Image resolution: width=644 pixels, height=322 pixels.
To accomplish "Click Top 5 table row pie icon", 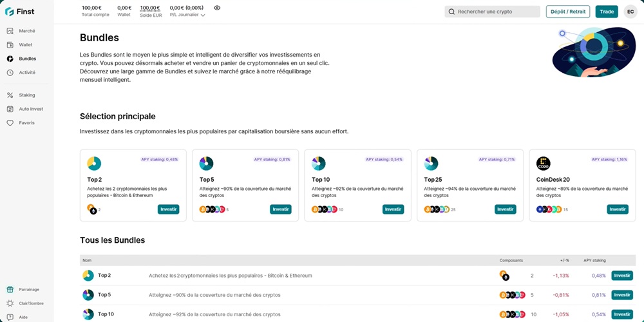I will point(88,295).
